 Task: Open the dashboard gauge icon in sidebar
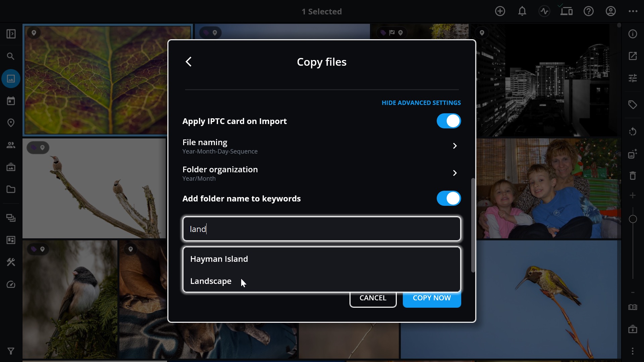(11, 285)
